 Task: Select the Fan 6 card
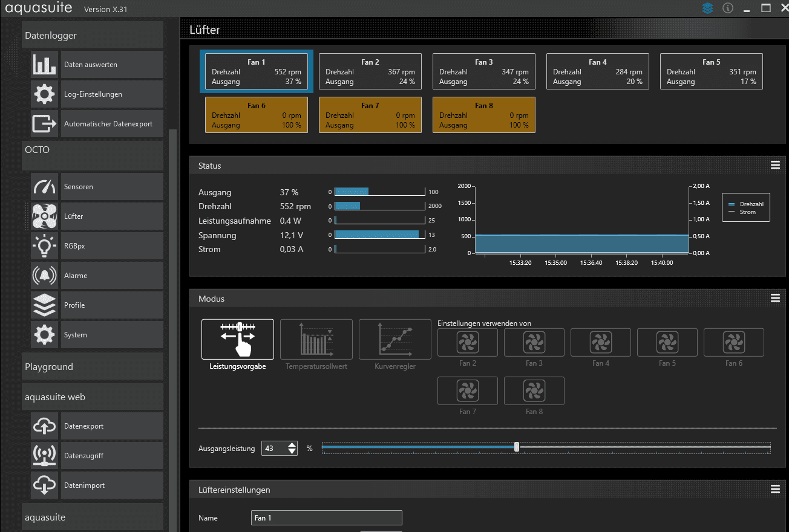click(257, 115)
